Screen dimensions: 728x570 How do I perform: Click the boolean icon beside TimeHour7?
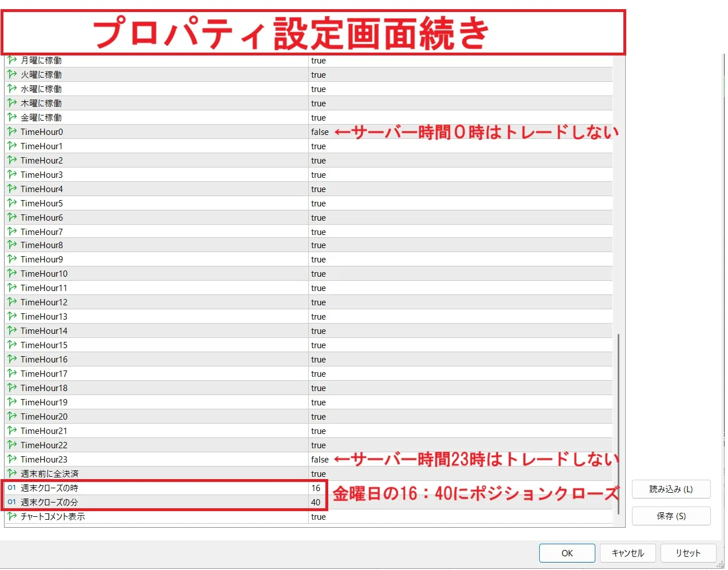[12, 232]
